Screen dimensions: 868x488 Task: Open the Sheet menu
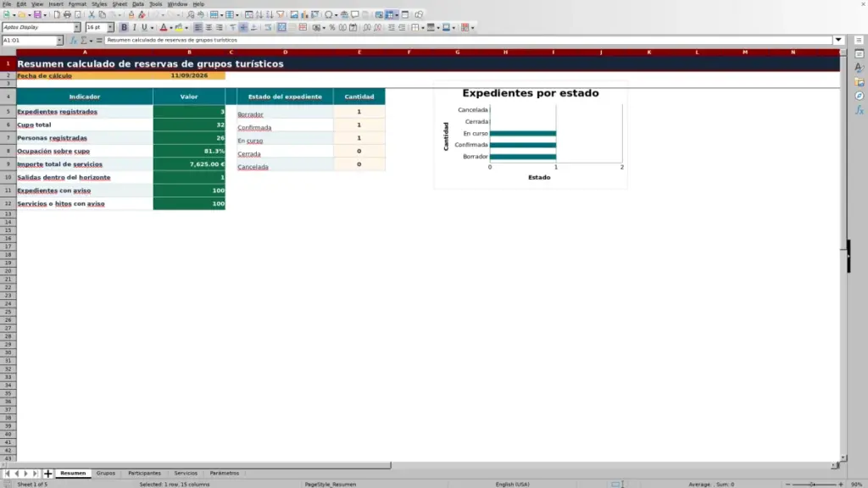click(x=120, y=4)
